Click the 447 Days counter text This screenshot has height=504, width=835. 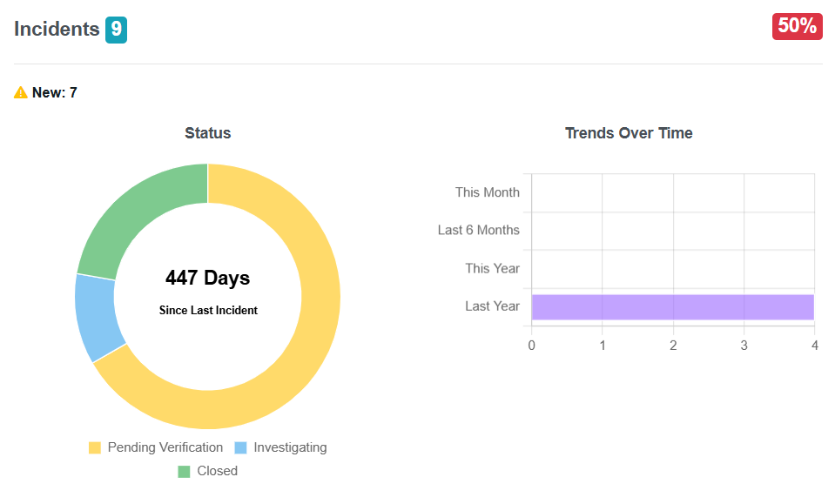point(207,278)
